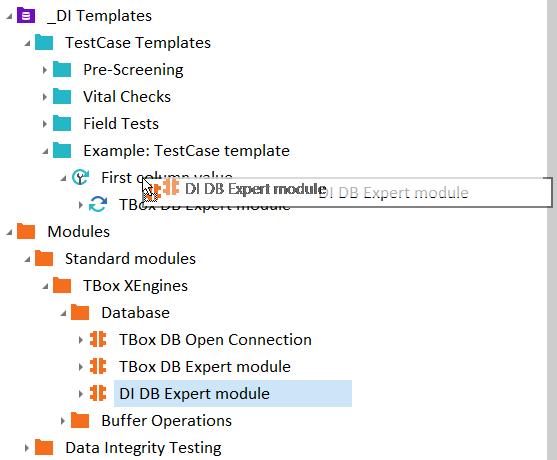Click the TBox DB Expert module orange icon
The height and width of the screenshot is (460, 557).
[x=98, y=366]
